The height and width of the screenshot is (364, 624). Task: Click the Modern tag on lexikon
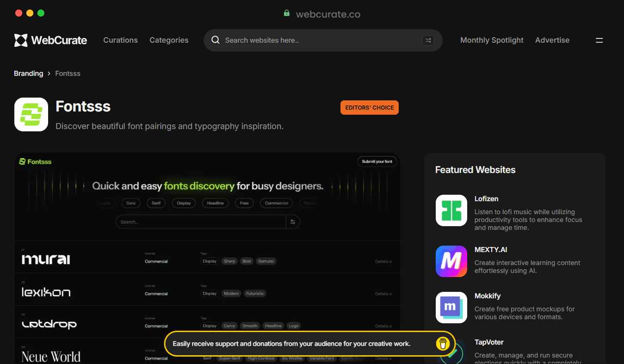point(231,294)
